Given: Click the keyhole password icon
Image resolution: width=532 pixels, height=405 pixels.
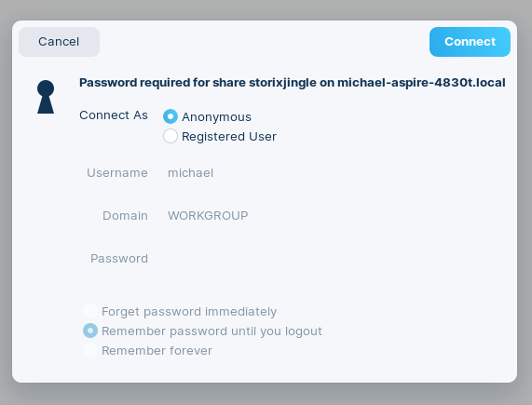Looking at the screenshot, I should [x=46, y=97].
